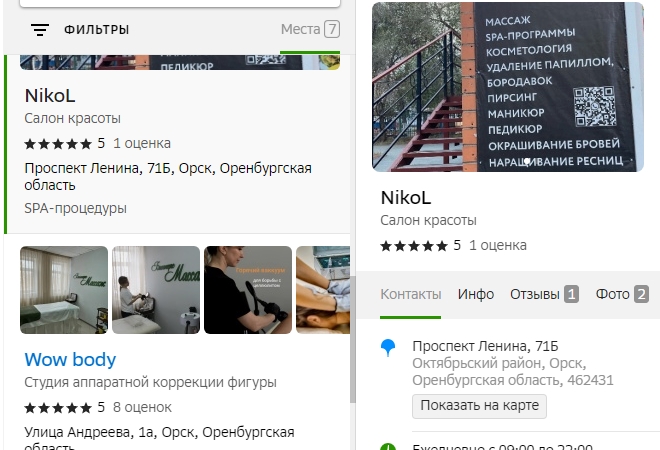Open the filters icon
Viewport: 660px width, 450px height.
click(x=40, y=30)
